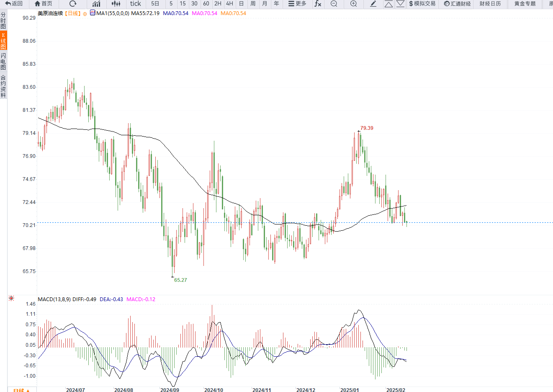The width and height of the screenshot is (553, 392).
Task: Open the 更多 more menu
Action: coord(297,4)
